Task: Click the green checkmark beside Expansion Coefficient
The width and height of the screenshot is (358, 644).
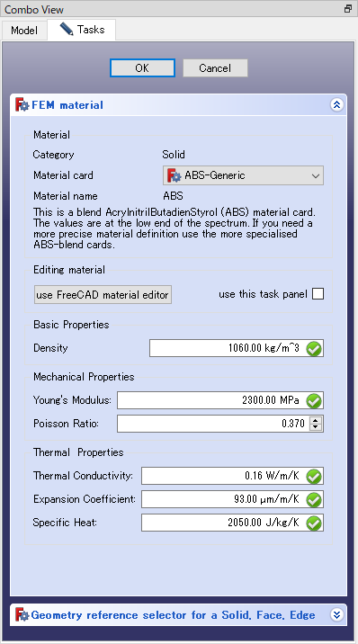Action: [314, 499]
